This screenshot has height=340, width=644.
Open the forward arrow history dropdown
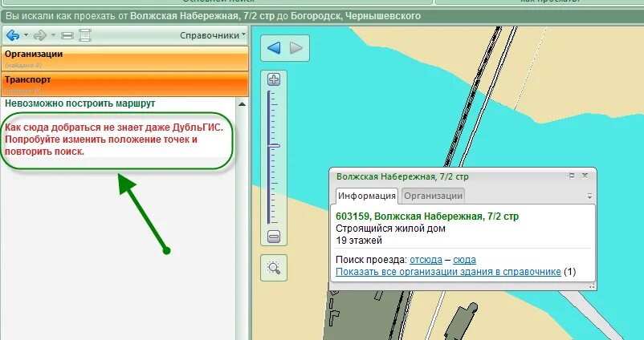53,35
